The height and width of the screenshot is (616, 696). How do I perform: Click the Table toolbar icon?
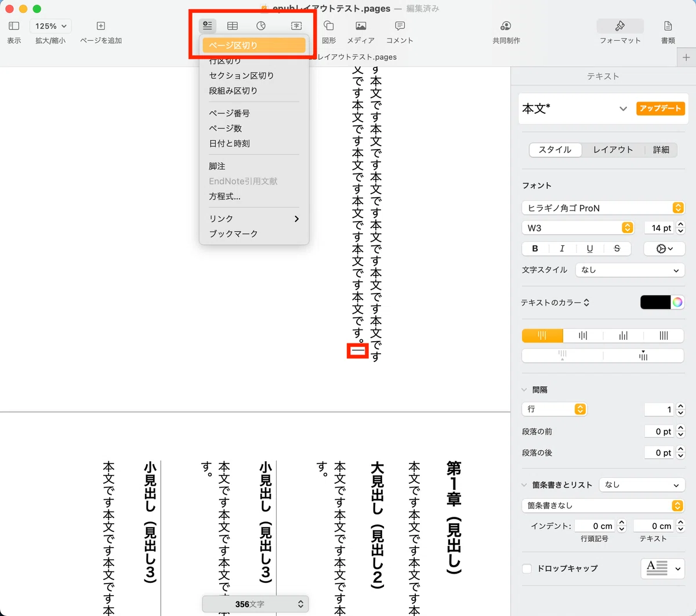click(x=233, y=26)
